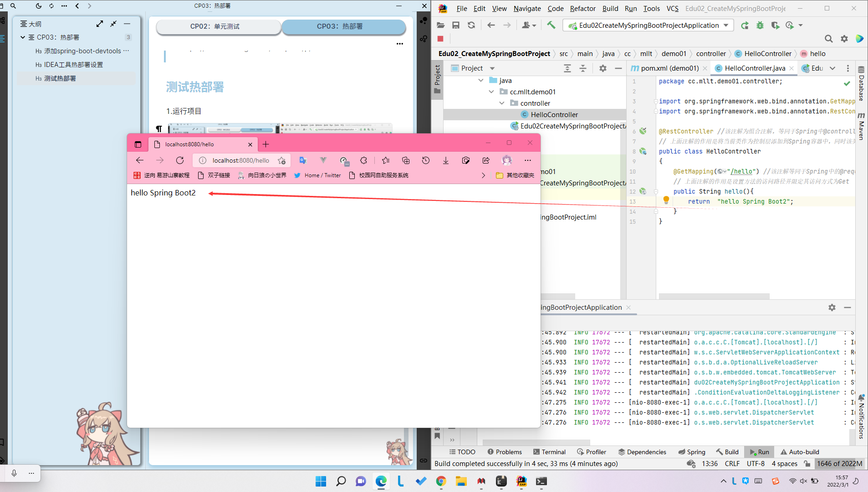
Task: Start debugging with the bug icon
Action: tap(760, 26)
